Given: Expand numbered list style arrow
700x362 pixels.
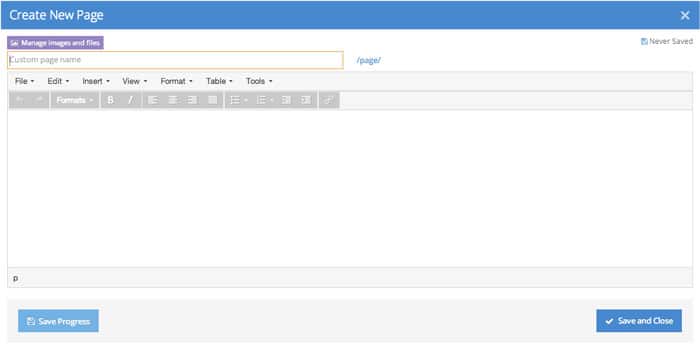Looking at the screenshot, I should point(272,100).
